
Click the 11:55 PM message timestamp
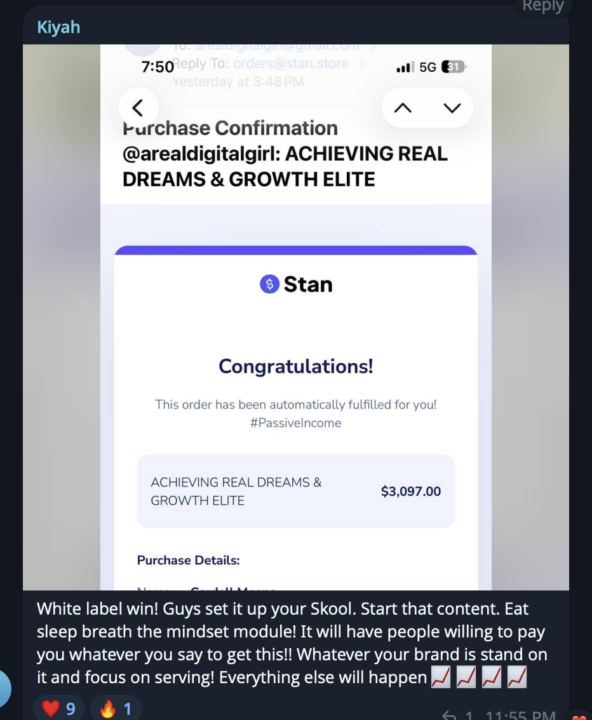click(520, 714)
